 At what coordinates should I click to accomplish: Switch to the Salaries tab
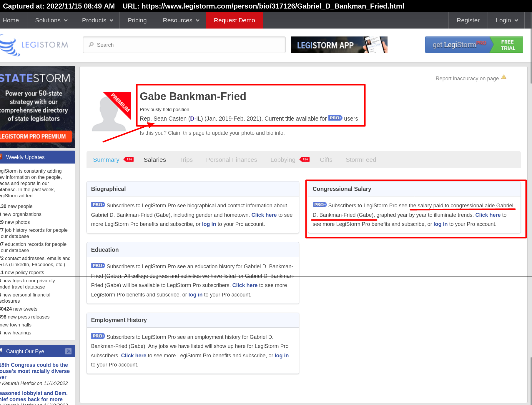click(x=155, y=160)
